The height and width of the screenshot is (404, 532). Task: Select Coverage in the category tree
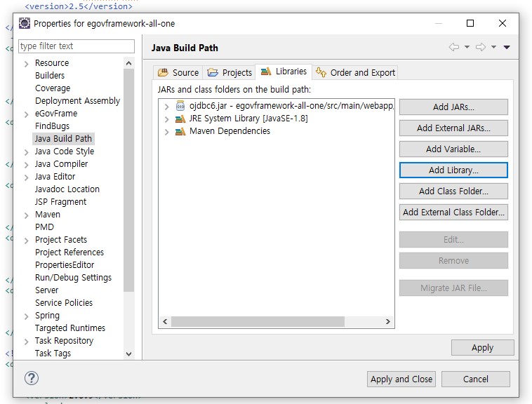tap(53, 88)
